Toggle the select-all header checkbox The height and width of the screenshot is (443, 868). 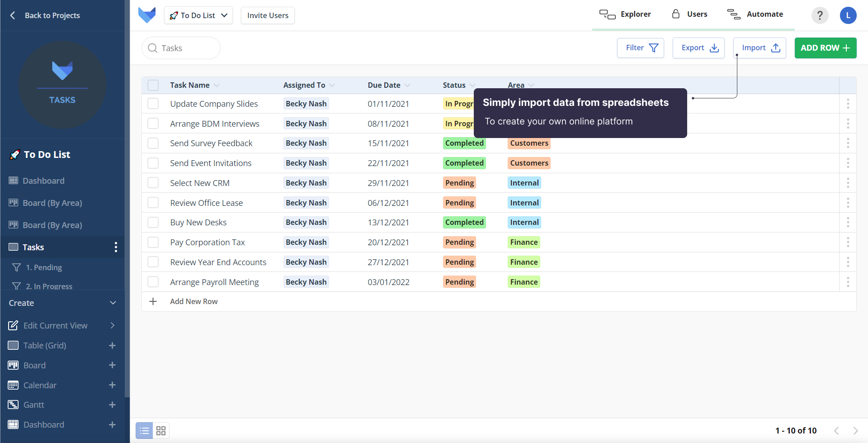pos(153,85)
